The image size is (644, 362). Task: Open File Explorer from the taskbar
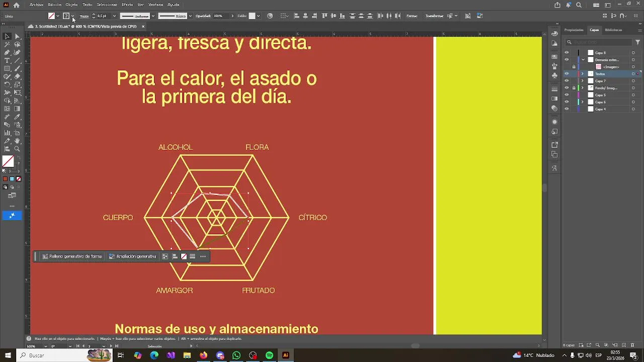187,355
